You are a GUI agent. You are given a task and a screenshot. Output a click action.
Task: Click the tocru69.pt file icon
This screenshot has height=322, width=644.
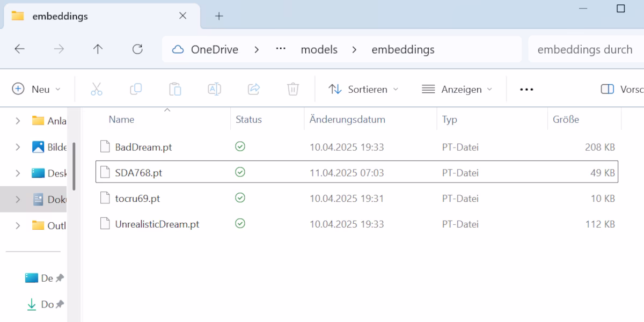(105, 198)
